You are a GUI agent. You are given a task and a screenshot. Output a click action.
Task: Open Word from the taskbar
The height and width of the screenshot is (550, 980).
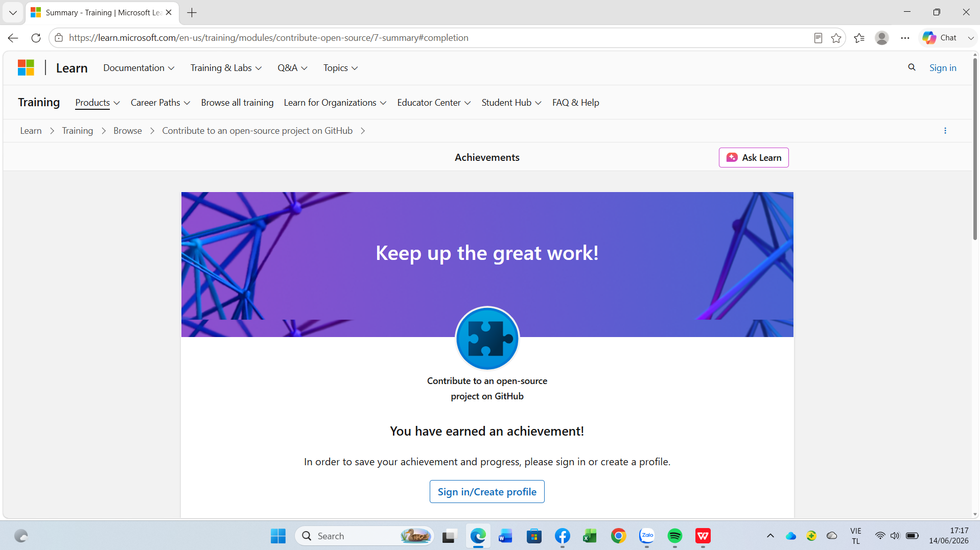505,536
